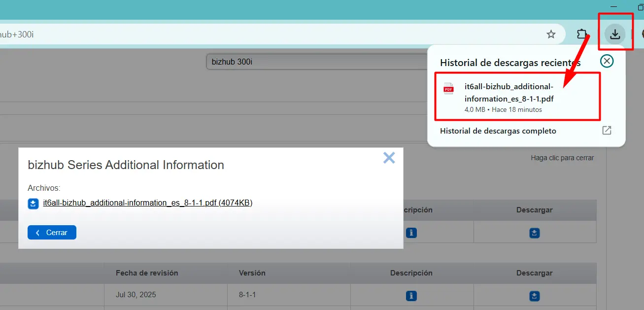Close the recent downloads popup

pyautogui.click(x=607, y=61)
